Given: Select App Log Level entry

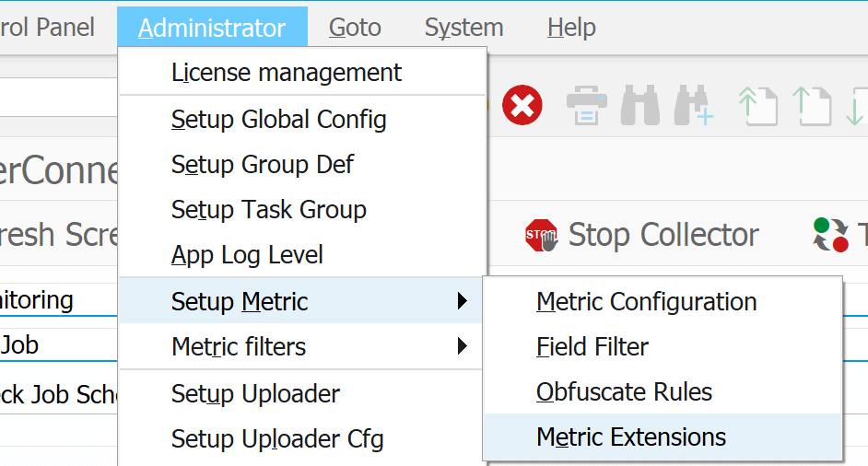Looking at the screenshot, I should 247,255.
